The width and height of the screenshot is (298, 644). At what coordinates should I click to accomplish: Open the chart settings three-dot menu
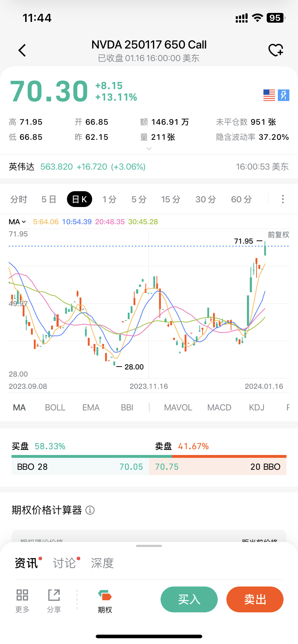point(283,199)
